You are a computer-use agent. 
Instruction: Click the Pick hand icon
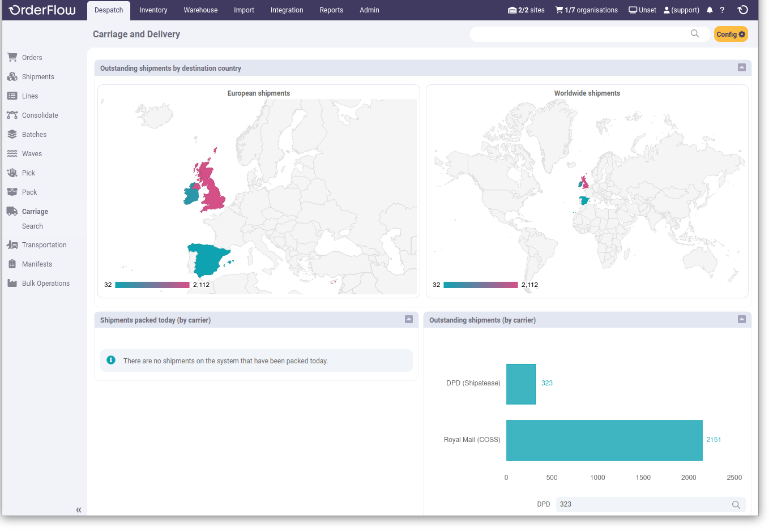coord(12,173)
